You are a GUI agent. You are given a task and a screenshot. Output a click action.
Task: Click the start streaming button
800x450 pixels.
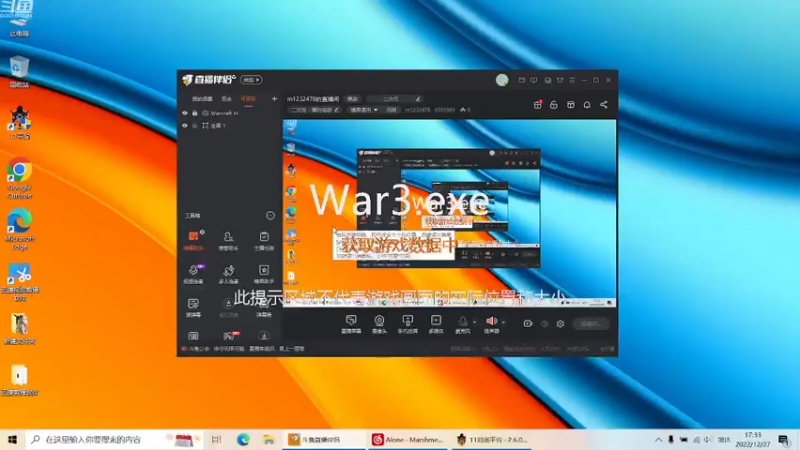591,323
